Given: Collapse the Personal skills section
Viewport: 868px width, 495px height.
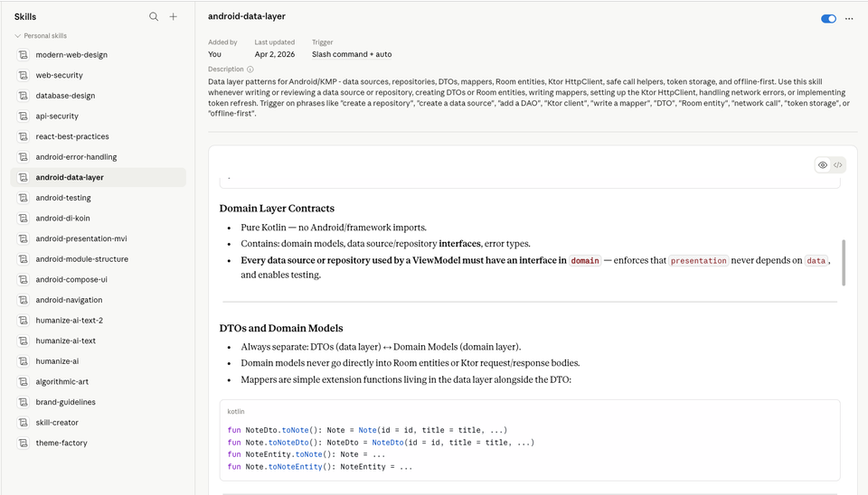Looking at the screenshot, I should 18,36.
